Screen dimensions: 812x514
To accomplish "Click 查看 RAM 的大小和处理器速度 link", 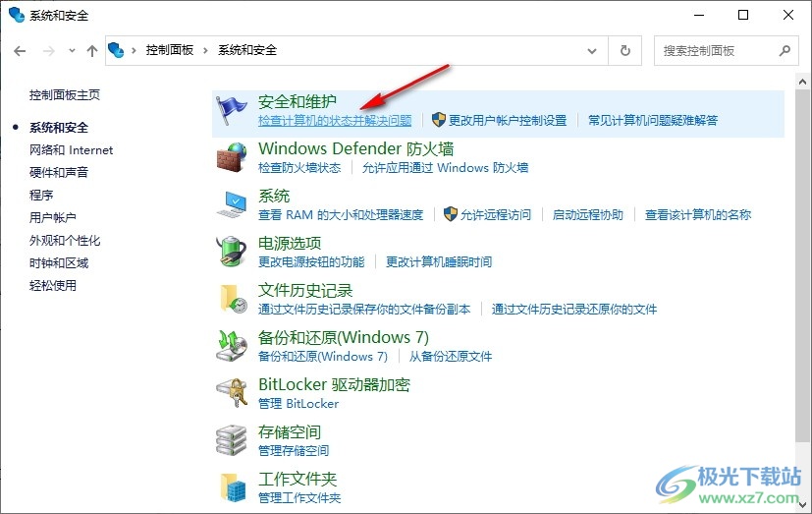I will coord(341,215).
